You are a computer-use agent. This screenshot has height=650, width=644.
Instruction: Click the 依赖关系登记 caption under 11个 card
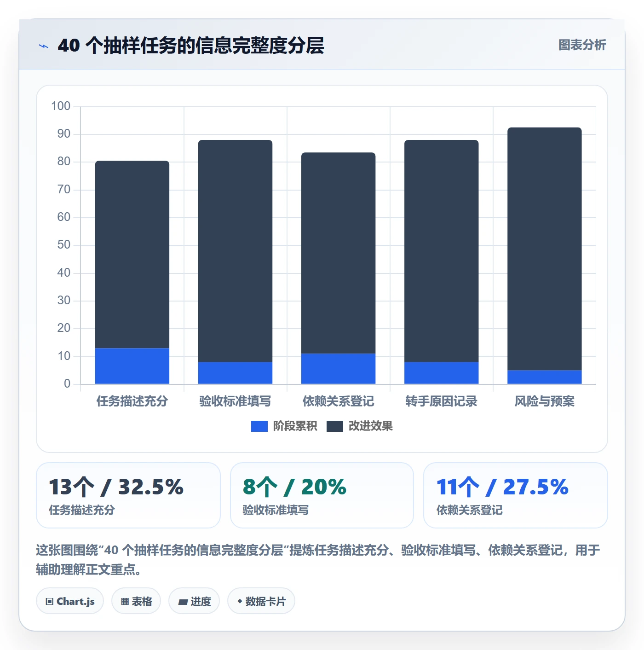[x=469, y=510]
